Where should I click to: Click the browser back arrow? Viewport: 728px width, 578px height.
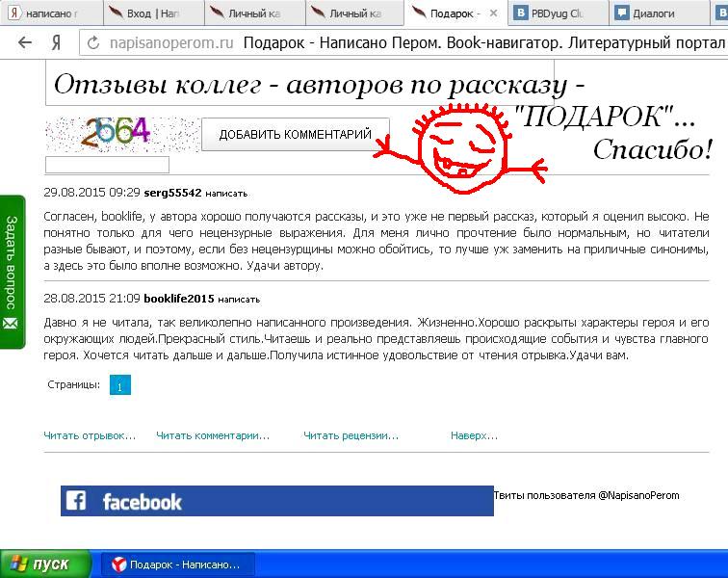click(25, 43)
